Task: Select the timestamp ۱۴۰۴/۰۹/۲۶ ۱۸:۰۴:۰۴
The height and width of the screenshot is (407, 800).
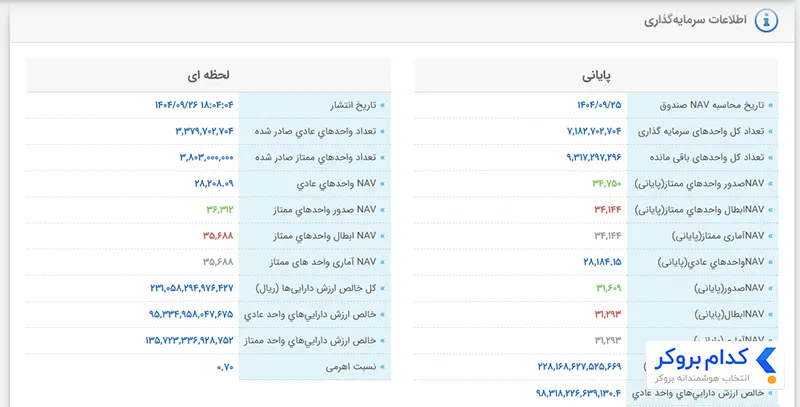Action: (194, 105)
